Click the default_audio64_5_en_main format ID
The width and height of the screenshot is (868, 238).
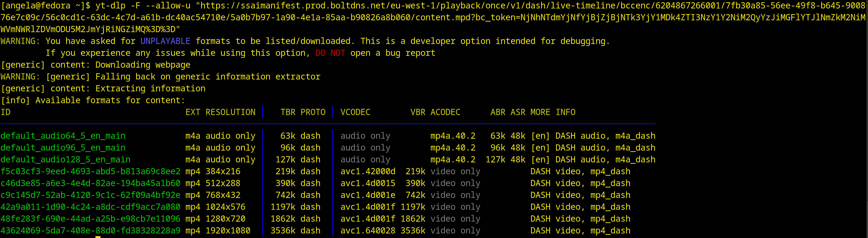[63, 136]
